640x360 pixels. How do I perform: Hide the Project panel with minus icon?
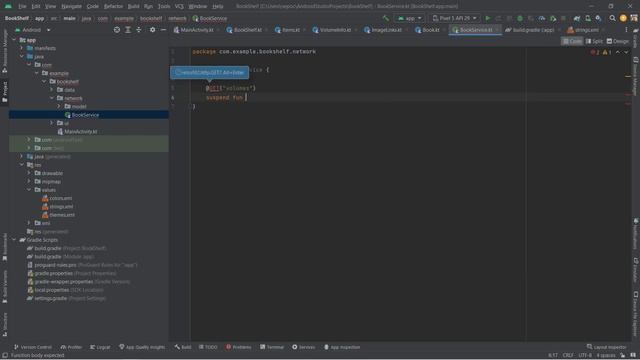tap(163, 30)
